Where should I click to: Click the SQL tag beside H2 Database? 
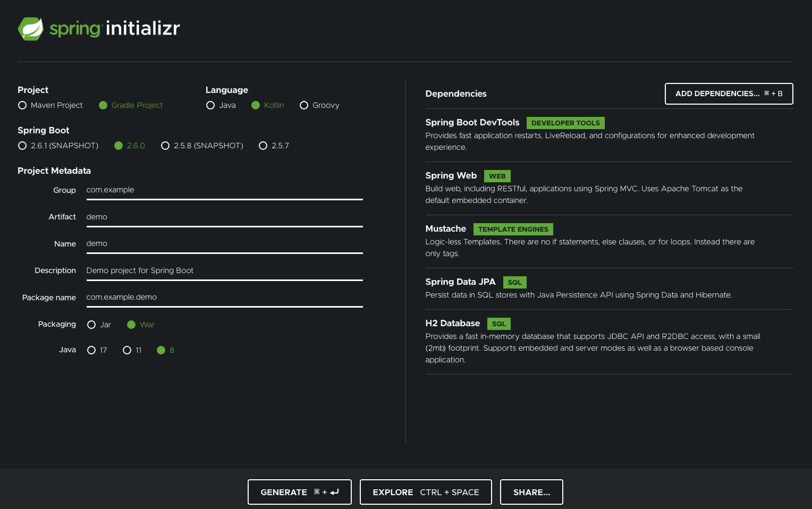[x=499, y=324]
